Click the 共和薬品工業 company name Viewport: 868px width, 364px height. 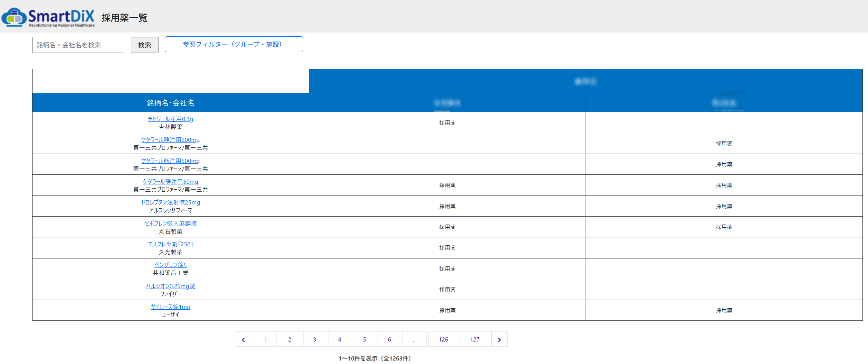pos(171,273)
